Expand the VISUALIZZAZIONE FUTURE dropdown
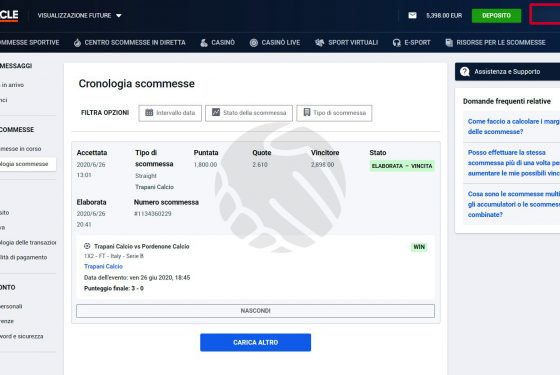This screenshot has width=560, height=375. [79, 15]
